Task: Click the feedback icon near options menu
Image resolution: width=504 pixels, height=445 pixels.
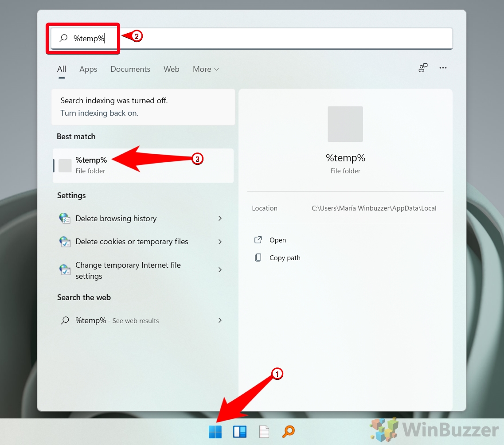Action: point(423,68)
